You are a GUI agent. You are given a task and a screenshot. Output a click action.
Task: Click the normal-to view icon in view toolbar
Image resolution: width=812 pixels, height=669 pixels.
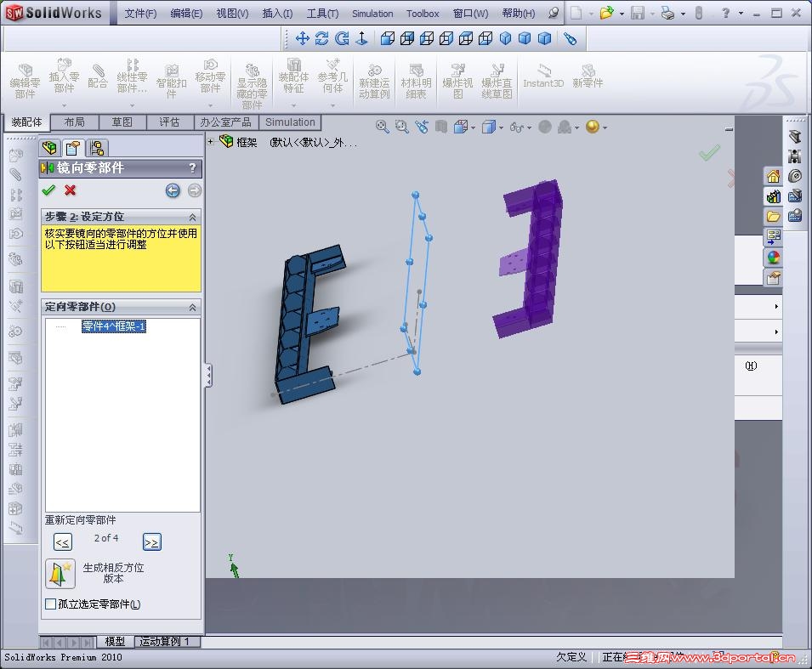coord(361,38)
